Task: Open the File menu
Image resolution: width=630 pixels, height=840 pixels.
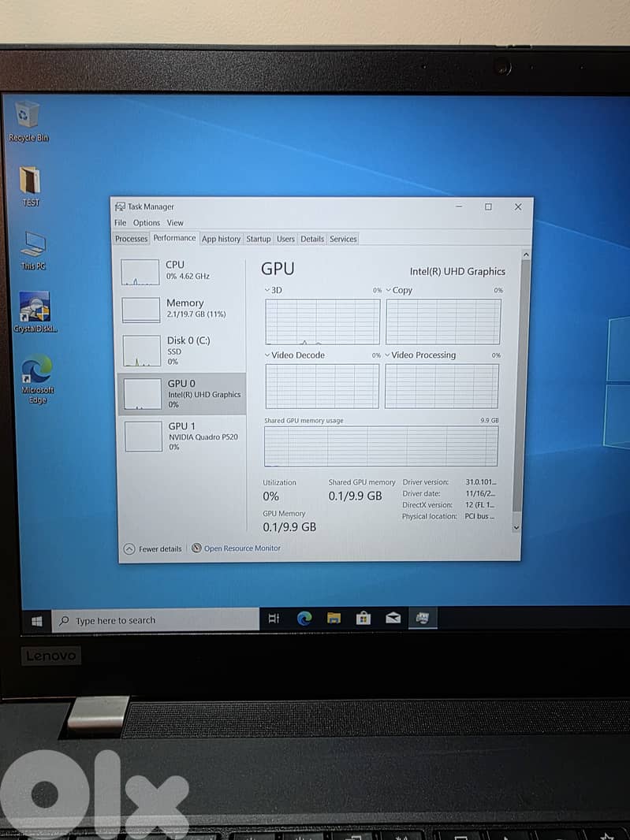Action: click(120, 223)
